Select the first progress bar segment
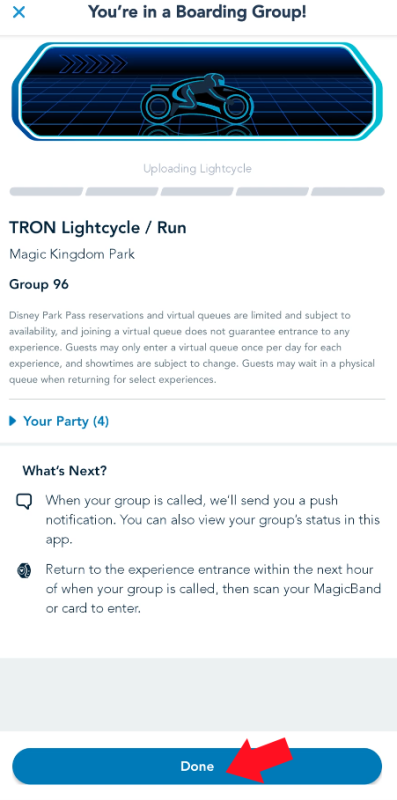The height and width of the screenshot is (800, 397). coord(46,192)
